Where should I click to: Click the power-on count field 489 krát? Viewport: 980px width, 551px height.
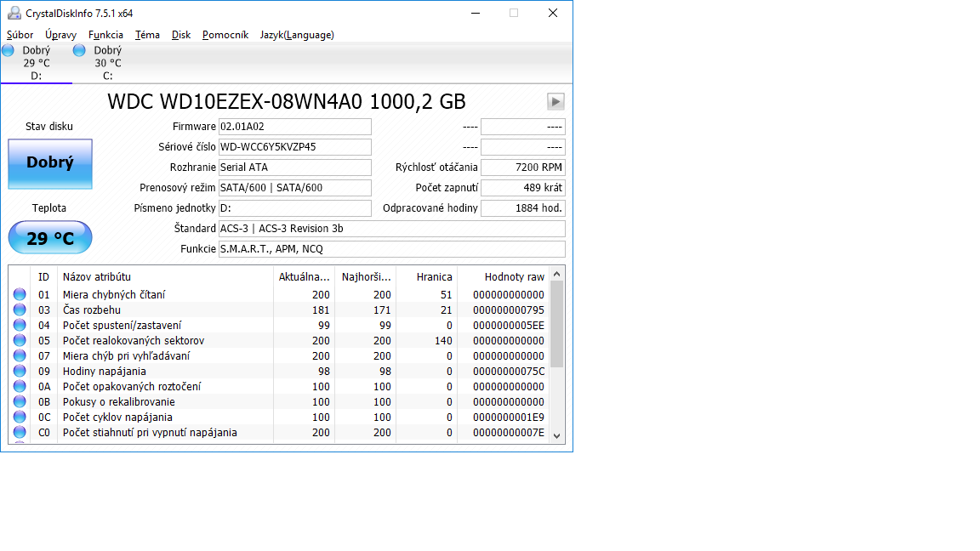[523, 187]
